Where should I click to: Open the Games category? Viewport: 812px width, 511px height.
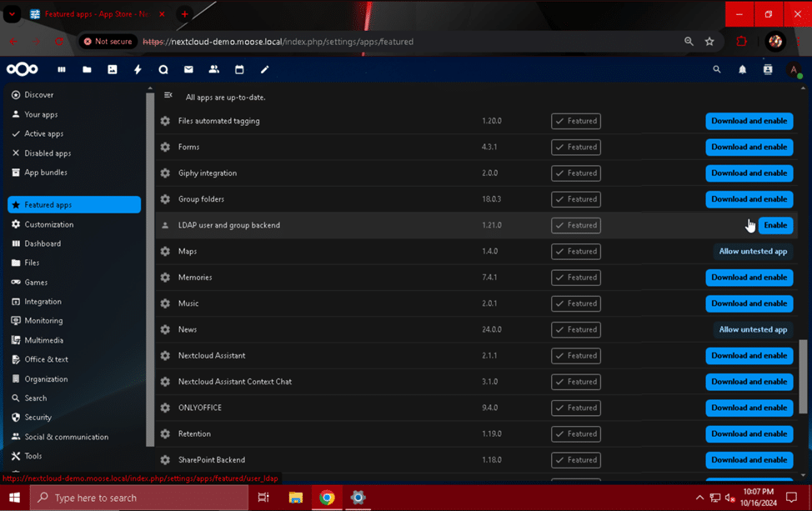[74, 282]
